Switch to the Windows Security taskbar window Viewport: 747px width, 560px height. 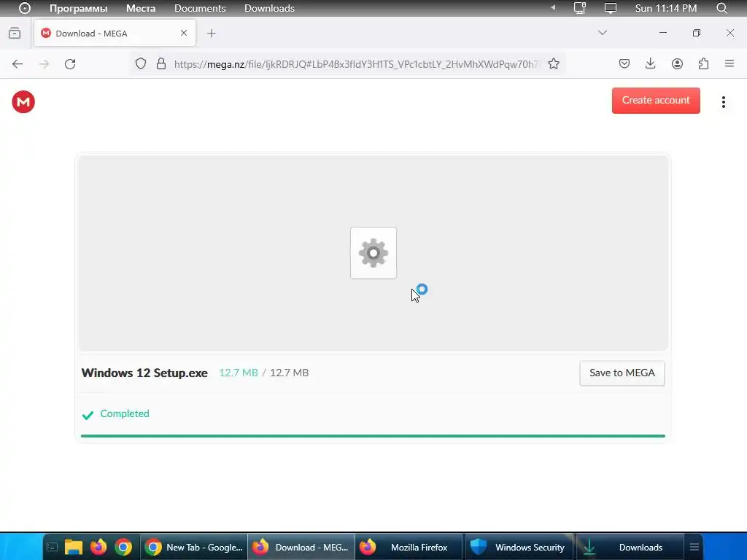519,547
